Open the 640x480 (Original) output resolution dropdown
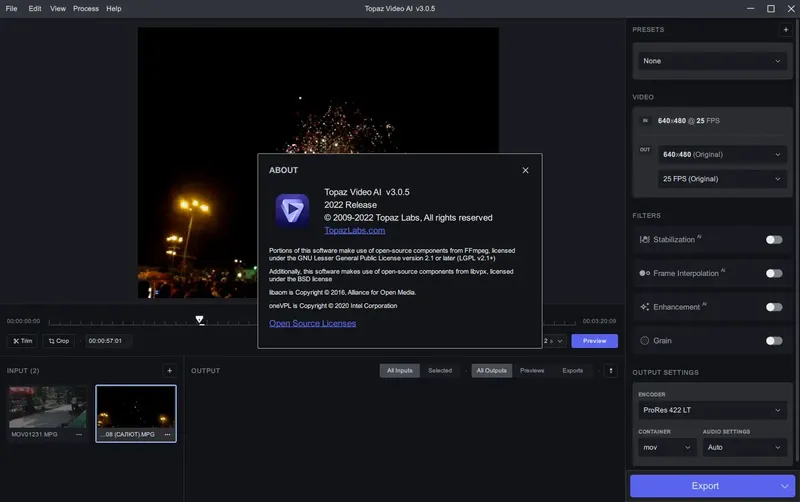This screenshot has width=800, height=502. click(x=722, y=155)
